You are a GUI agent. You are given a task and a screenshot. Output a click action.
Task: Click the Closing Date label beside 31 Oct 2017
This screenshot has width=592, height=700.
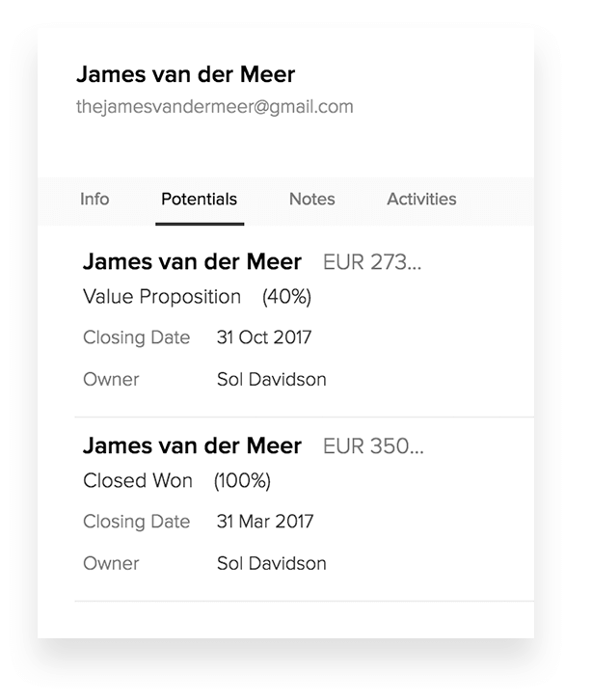coord(136,338)
